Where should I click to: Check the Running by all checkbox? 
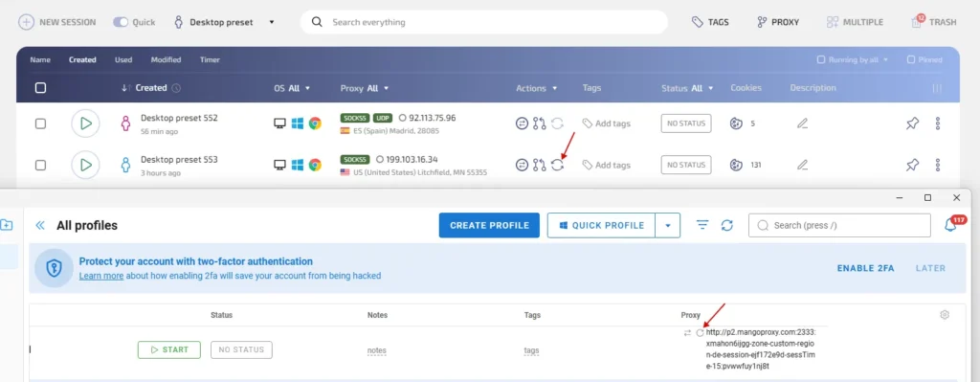(x=821, y=60)
